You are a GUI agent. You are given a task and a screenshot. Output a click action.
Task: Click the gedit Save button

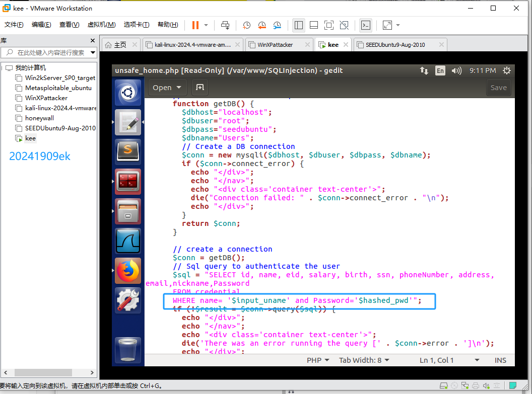[498, 88]
